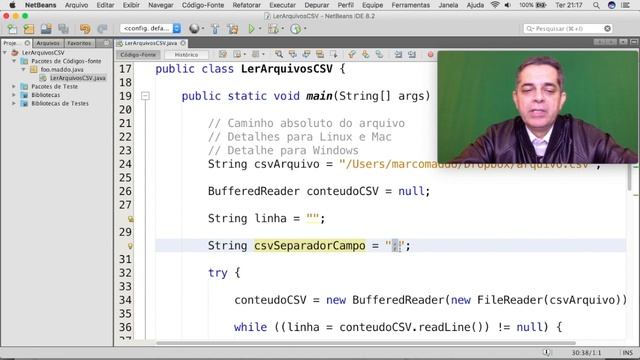Collapse the main method code fold
Screen dimensions: 640x360
pyautogui.click(x=145, y=96)
